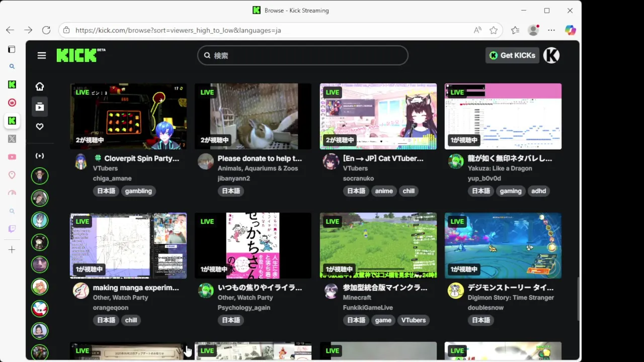Open orangeqoon channel link

point(111,308)
